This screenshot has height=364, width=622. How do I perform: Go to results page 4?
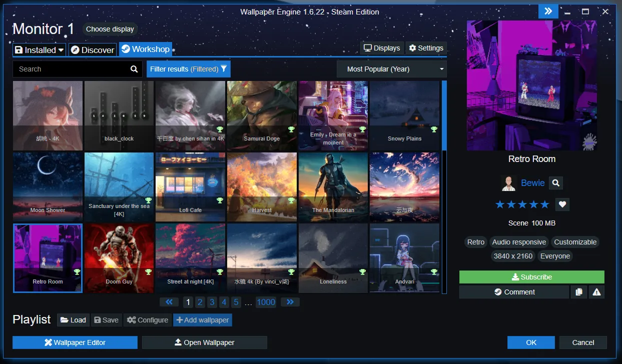click(x=224, y=302)
